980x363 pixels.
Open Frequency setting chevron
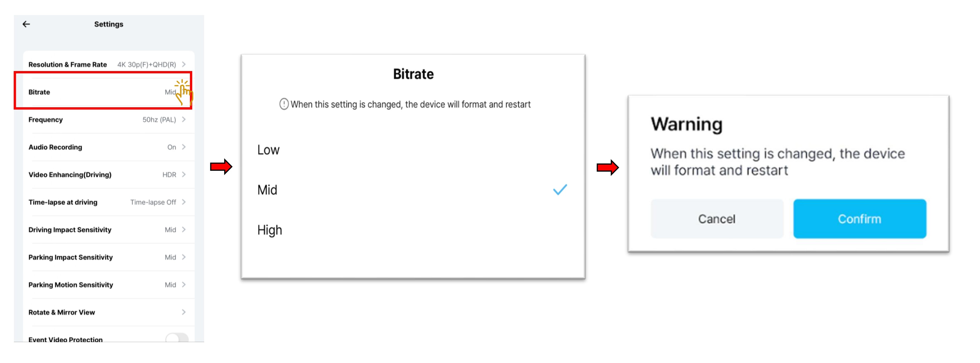pyautogui.click(x=184, y=120)
